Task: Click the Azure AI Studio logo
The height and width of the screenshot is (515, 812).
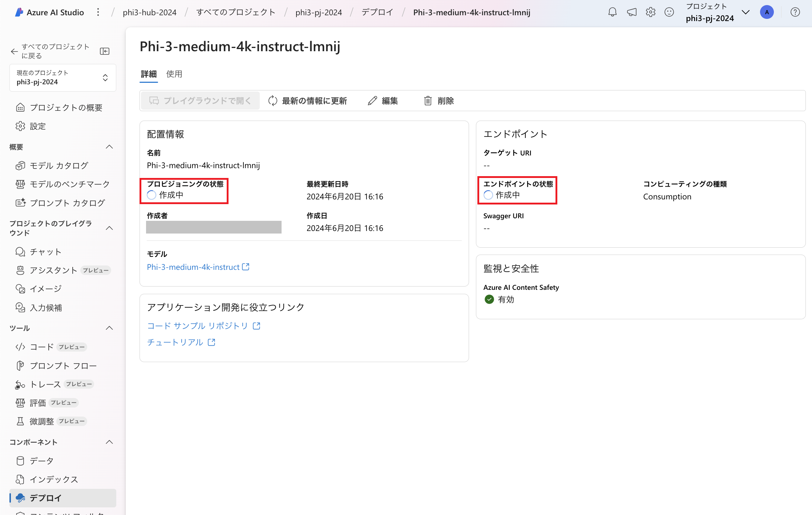Action: (x=19, y=12)
